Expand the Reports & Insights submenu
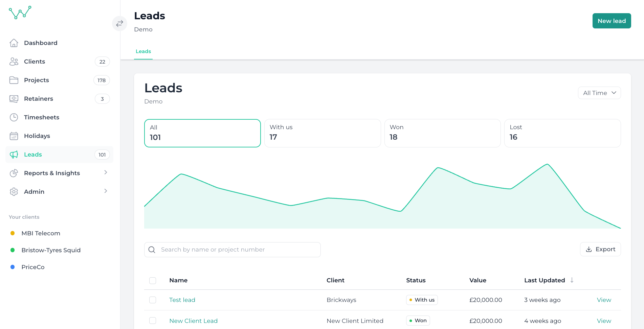The height and width of the screenshot is (329, 644). point(106,172)
